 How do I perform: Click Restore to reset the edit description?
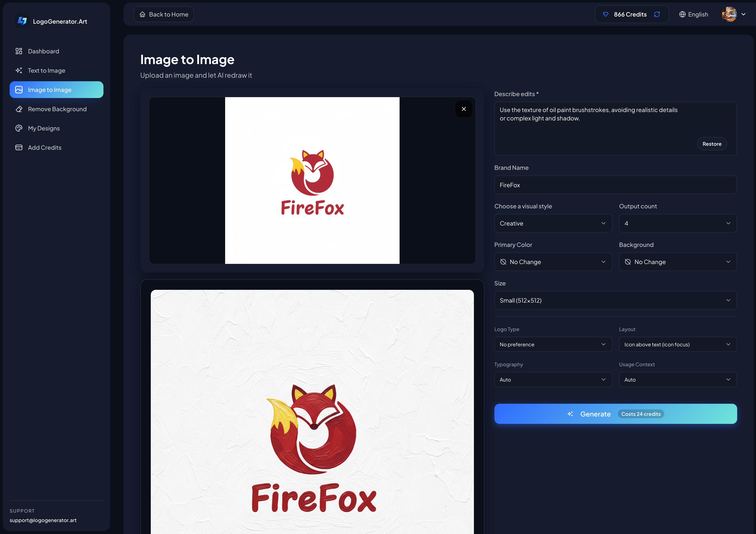click(x=712, y=143)
